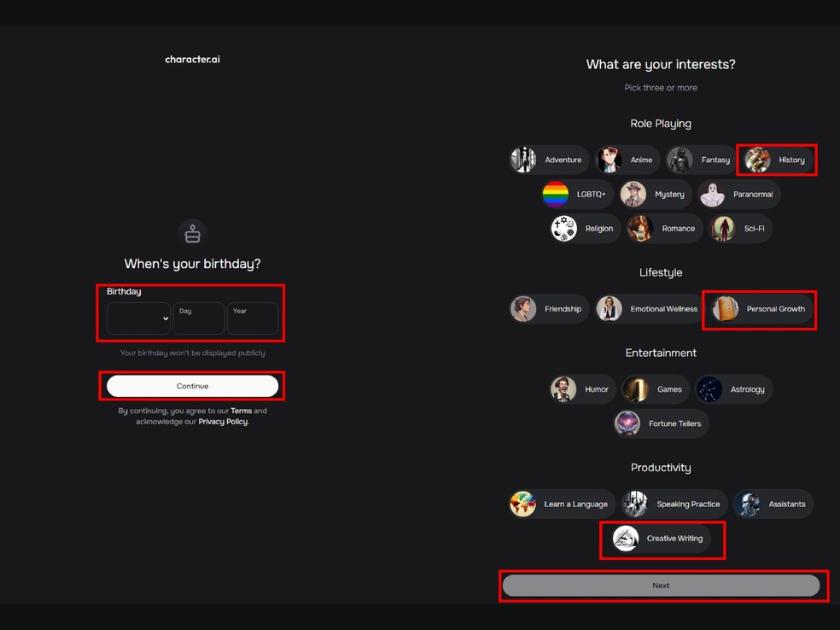Select the LGBTQ+ interest chip
The image size is (840, 630).
pos(577,194)
